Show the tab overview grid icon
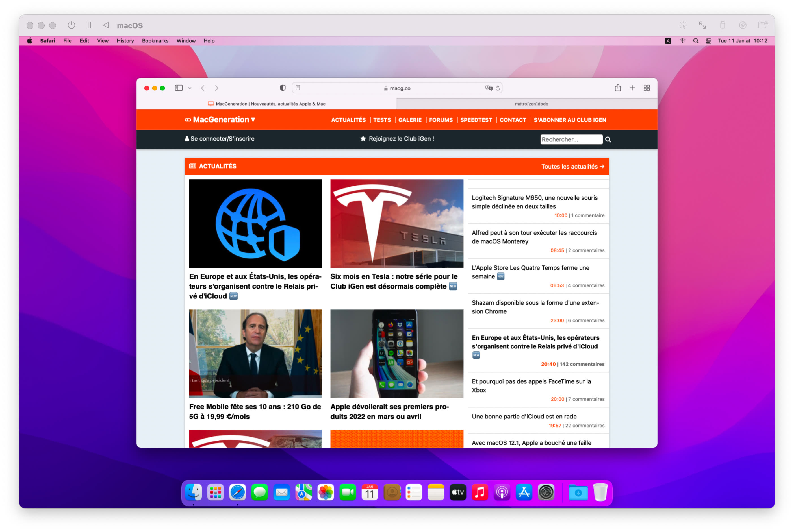The width and height of the screenshot is (794, 532). click(647, 88)
